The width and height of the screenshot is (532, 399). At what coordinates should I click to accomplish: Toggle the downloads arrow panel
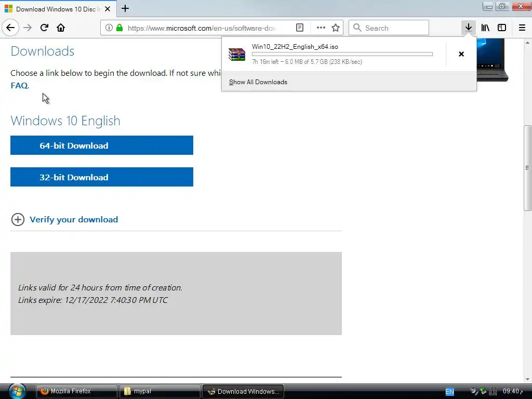[469, 28]
